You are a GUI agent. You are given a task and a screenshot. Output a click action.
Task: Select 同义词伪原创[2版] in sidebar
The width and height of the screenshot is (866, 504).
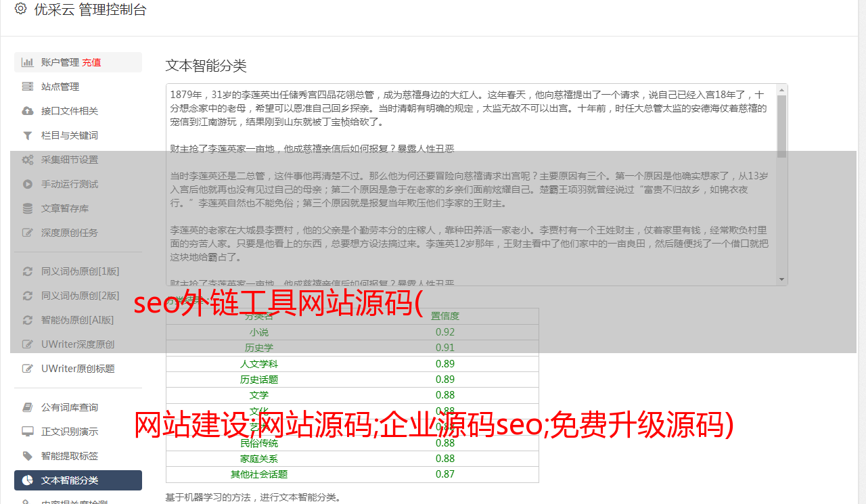(78, 296)
